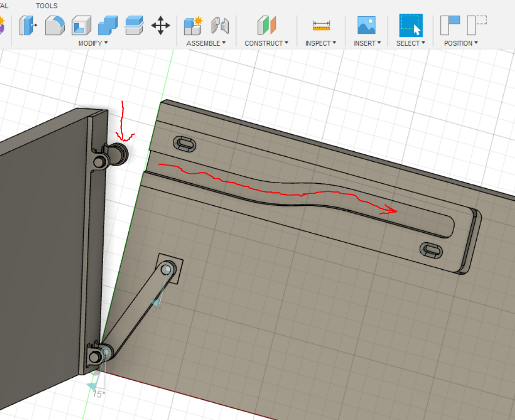The image size is (515, 420).
Task: Pick the Split Body tool
Action: coord(134,26)
